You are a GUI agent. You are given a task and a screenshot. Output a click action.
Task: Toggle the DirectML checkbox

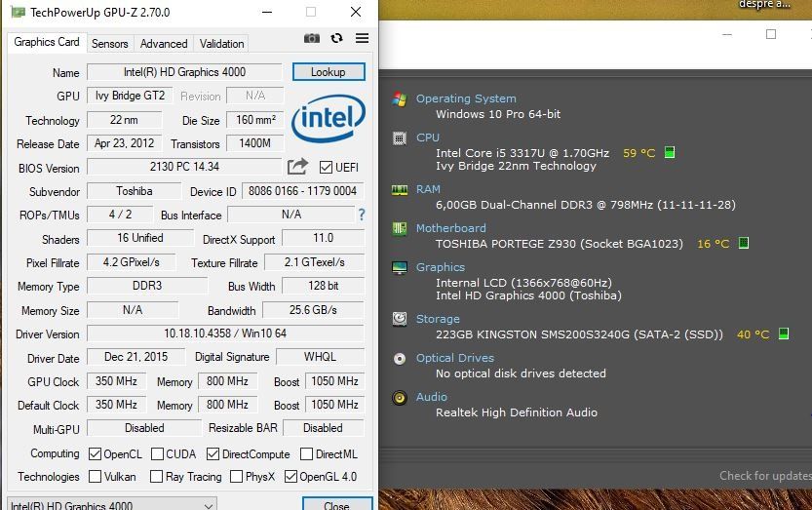(x=306, y=454)
